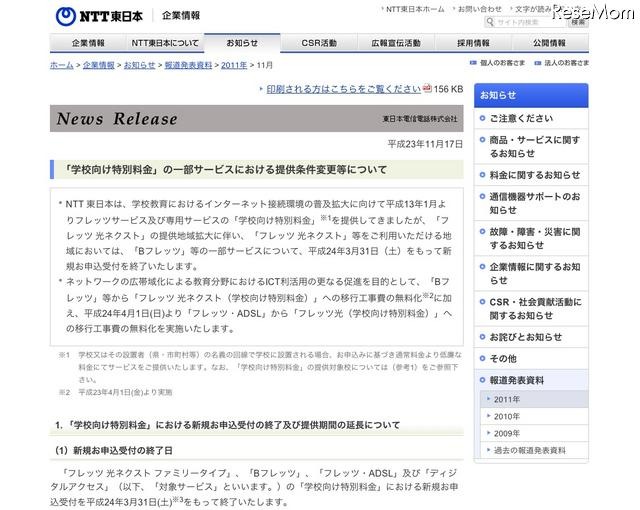Open 商品・サービスに関するお知らせ sidebar item
Image resolution: width=640 pixels, height=510 pixels.
coord(531,146)
